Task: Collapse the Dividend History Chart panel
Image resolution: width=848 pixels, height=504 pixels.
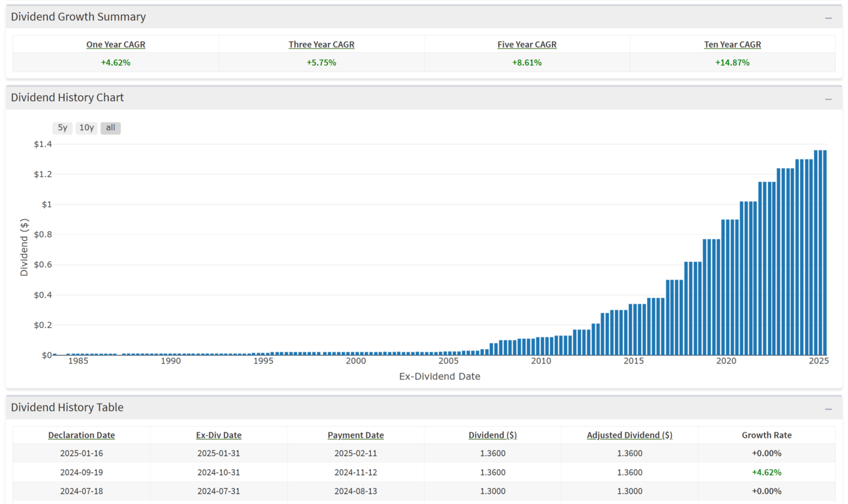Action: [828, 98]
